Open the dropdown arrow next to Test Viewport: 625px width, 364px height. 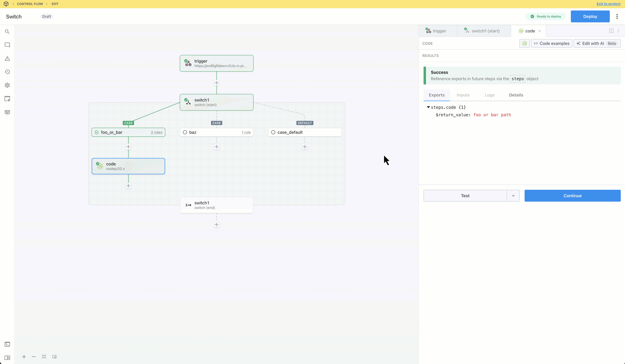pos(513,196)
